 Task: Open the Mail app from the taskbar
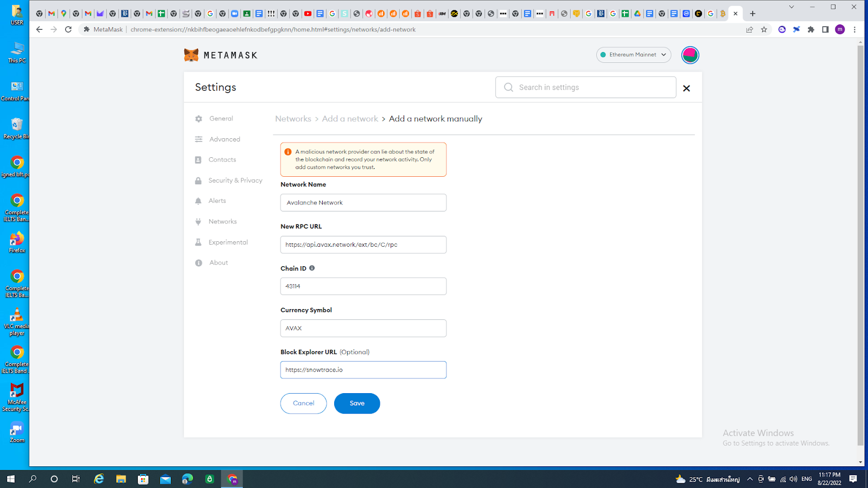(165, 479)
